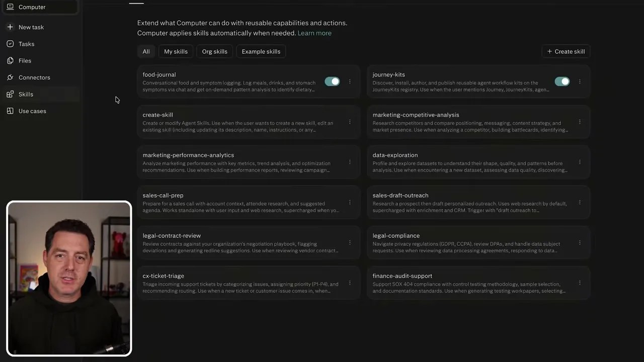Click the Tasks checkmark icon
The image size is (644, 362).
[10, 44]
